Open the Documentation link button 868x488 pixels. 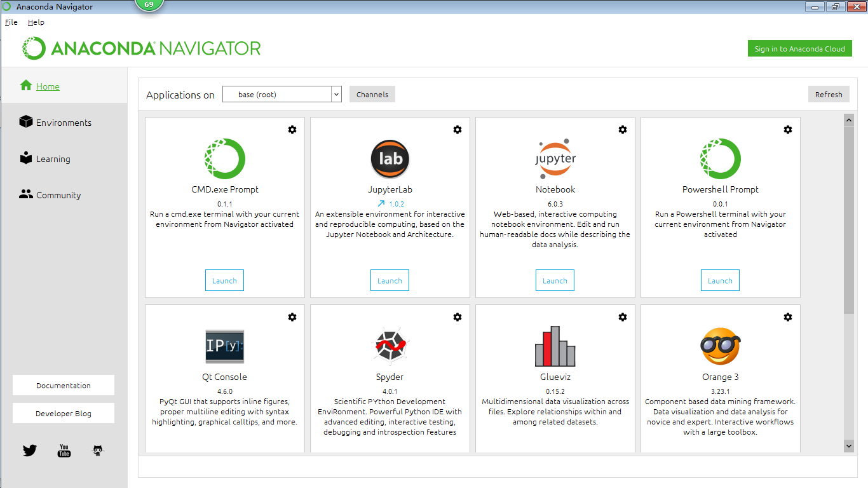(x=64, y=385)
